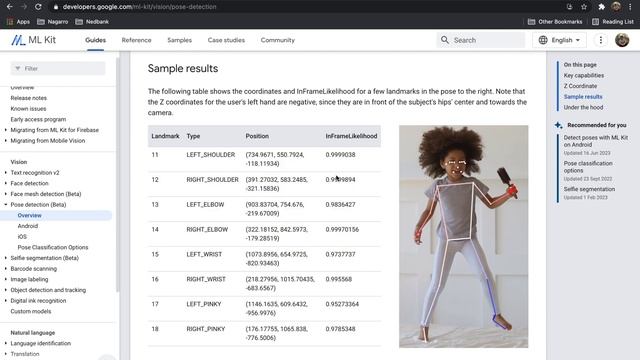Expand Face mesh detection (Beta) section
Image resolution: width=640 pixels, height=360 pixels.
pyautogui.click(x=6, y=194)
